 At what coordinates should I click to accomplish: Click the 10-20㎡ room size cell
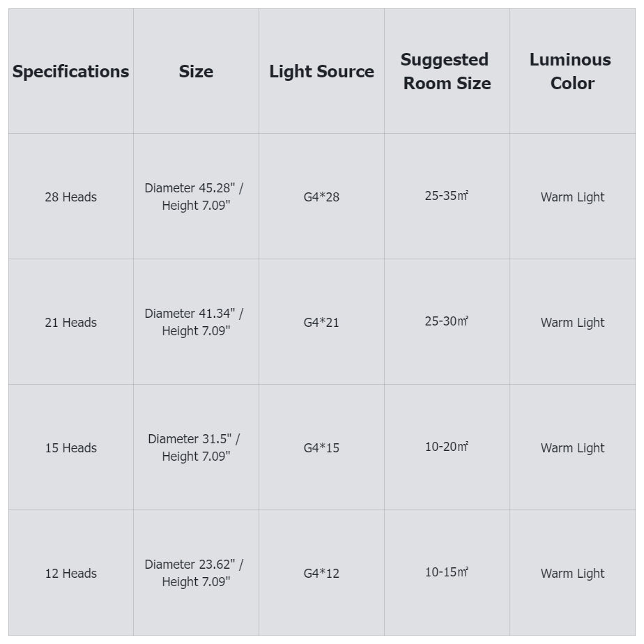(x=447, y=447)
